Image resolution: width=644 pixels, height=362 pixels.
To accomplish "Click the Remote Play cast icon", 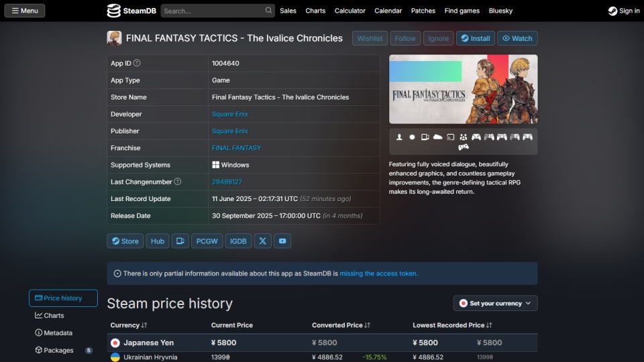I will point(451,137).
